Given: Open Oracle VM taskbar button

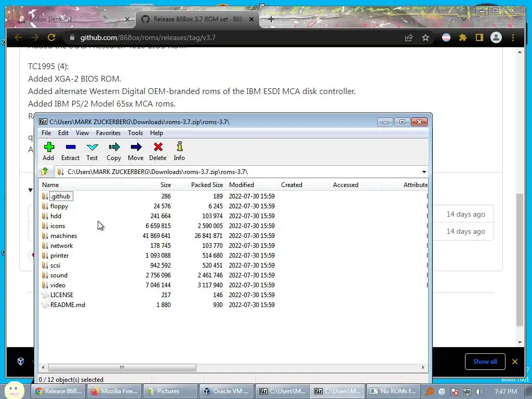Looking at the screenshot, I should (227, 391).
